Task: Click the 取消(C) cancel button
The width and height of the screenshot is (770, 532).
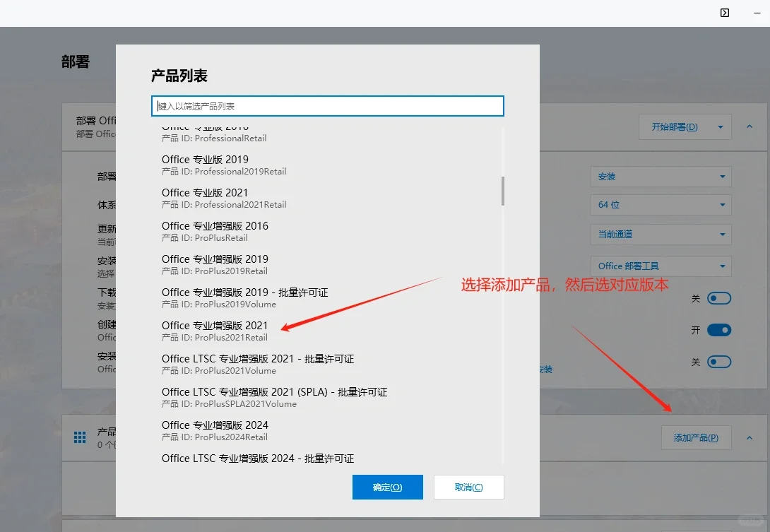Action: (x=468, y=487)
